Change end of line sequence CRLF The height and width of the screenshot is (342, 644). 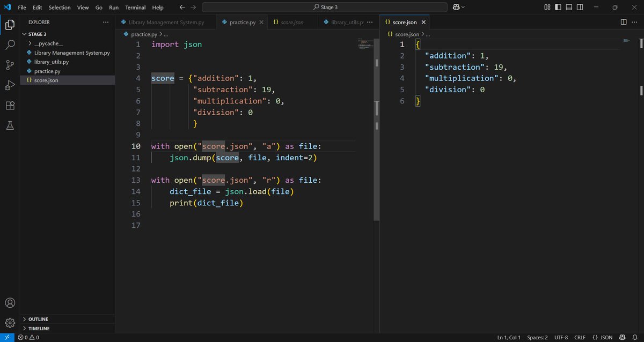point(580,337)
